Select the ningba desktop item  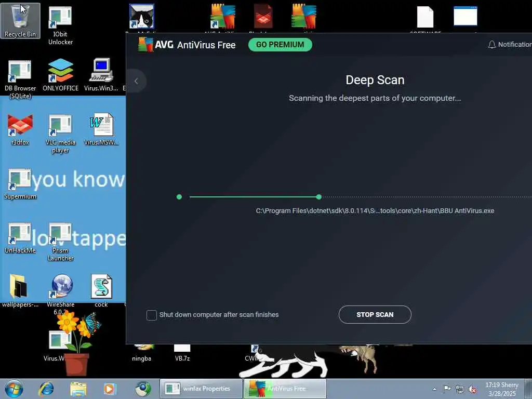pyautogui.click(x=141, y=353)
